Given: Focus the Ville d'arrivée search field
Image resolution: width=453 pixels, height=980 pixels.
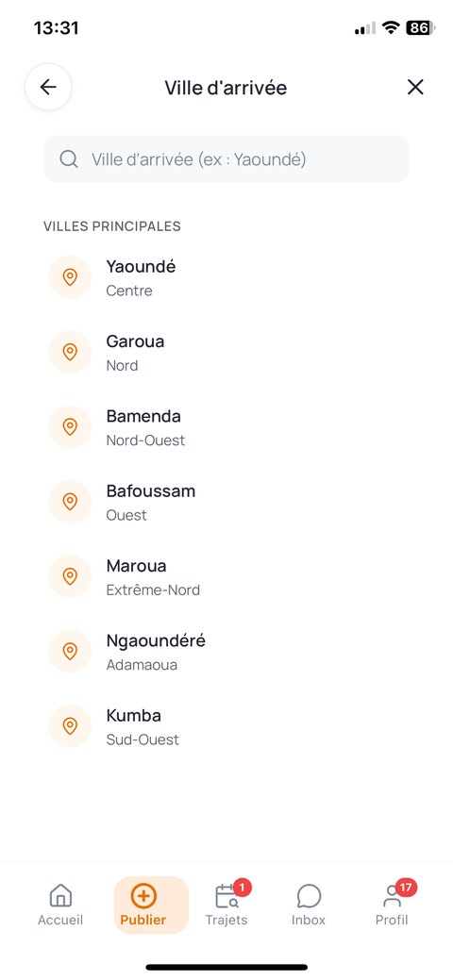Looking at the screenshot, I should (226, 158).
